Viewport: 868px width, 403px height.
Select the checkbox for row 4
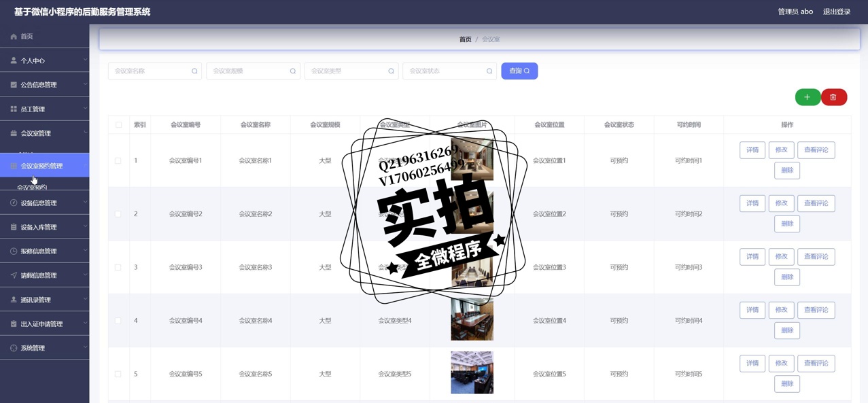(118, 321)
